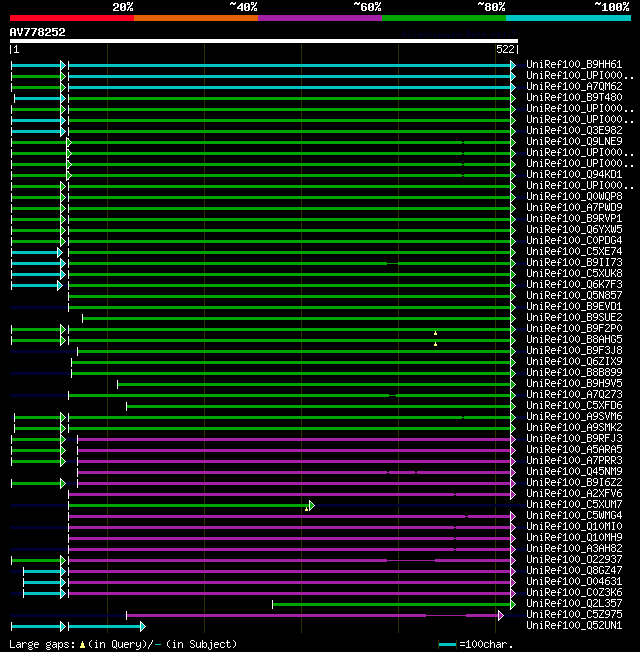Select the UniRef100_B9RFJ3 label
Screen dimensions: 640x652
click(574, 439)
